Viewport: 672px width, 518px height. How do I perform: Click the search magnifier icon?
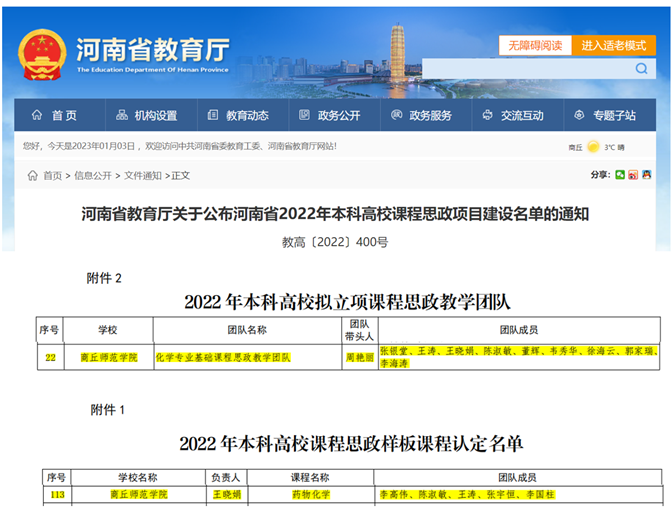click(641, 69)
